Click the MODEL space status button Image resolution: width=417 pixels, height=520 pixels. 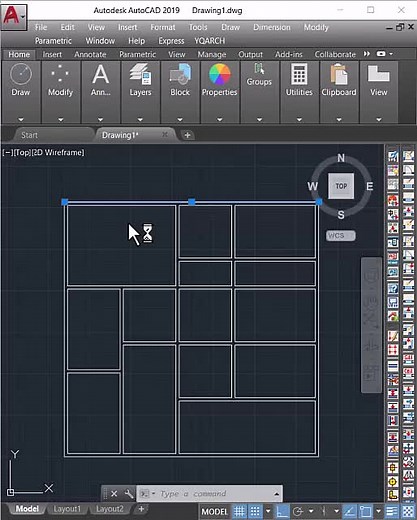tap(214, 512)
